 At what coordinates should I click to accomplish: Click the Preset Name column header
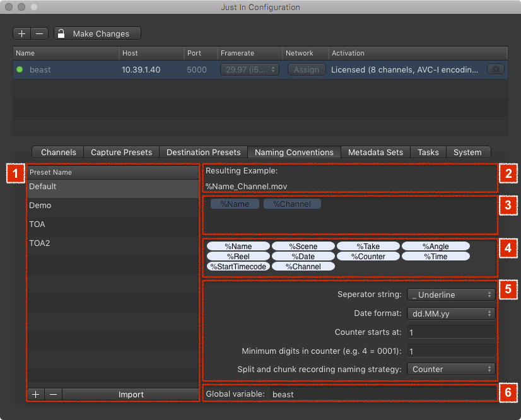pos(113,172)
